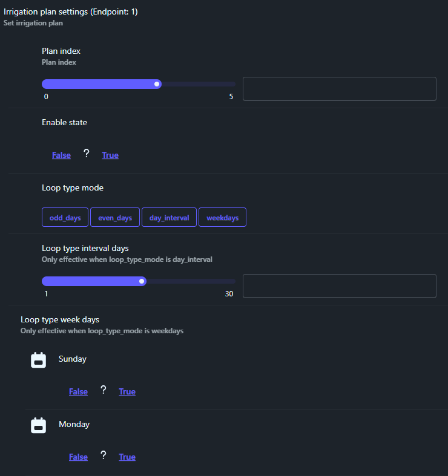
Task: Set Enable state to True
Action: 110,155
